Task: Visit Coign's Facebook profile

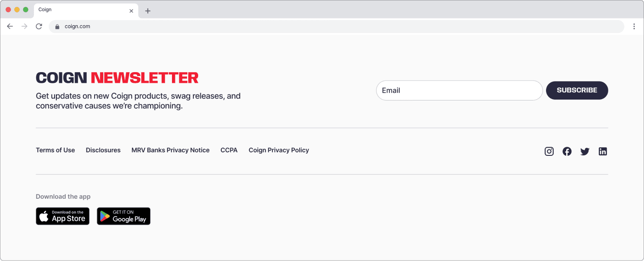Action: 567,151
